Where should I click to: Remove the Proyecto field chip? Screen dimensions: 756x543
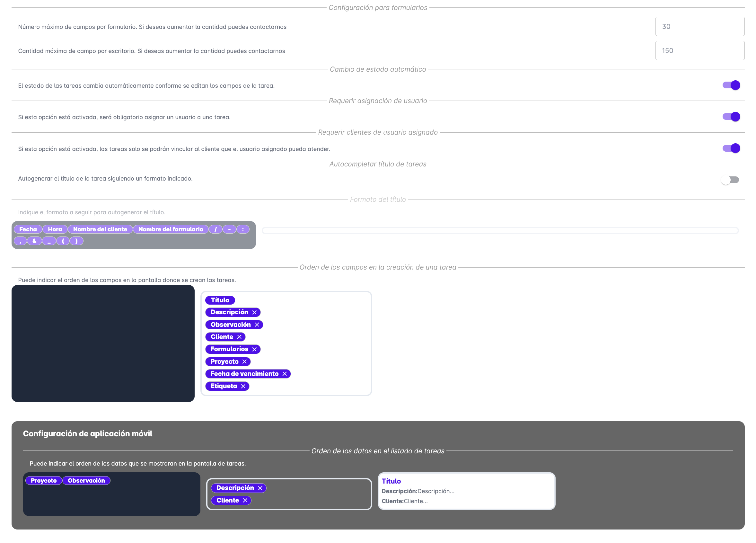click(244, 361)
